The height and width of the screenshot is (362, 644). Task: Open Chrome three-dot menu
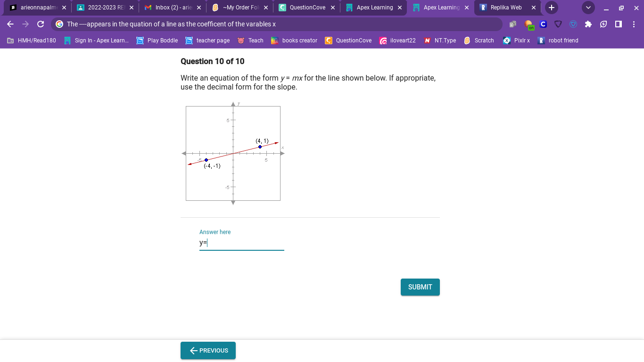pyautogui.click(x=634, y=24)
